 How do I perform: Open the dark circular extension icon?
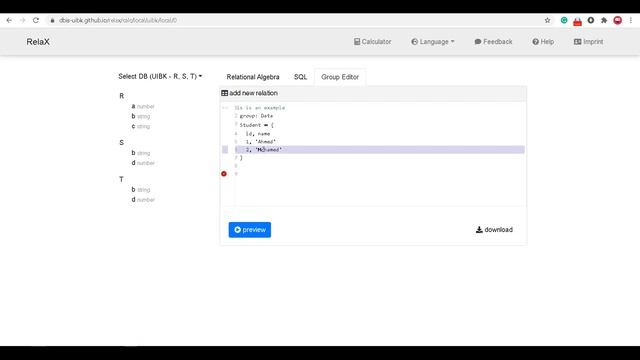tap(591, 20)
